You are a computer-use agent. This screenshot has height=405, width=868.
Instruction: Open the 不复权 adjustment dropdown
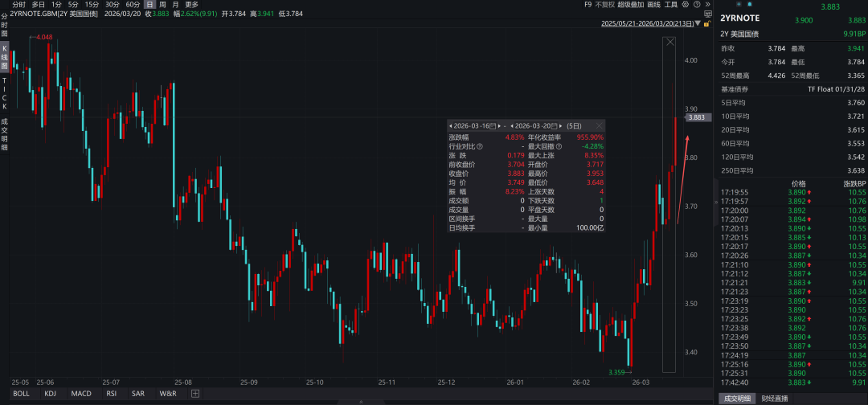(x=605, y=5)
